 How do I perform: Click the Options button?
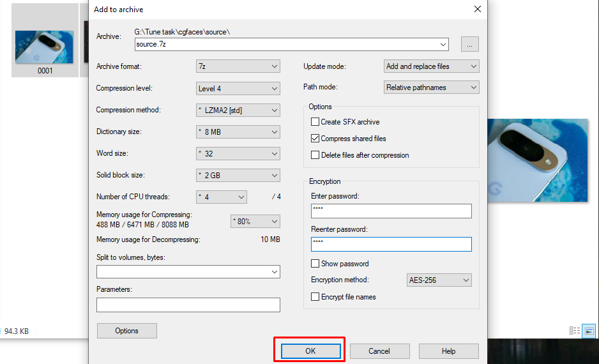(x=127, y=331)
